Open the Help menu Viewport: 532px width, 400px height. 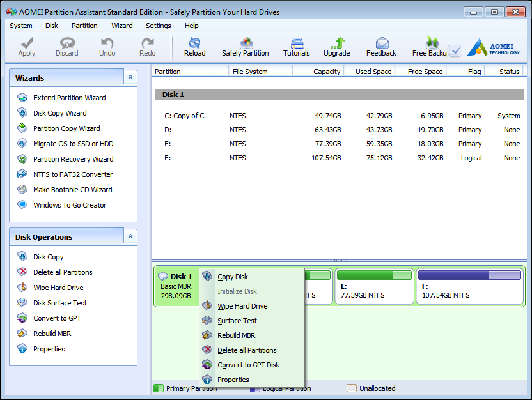point(192,26)
